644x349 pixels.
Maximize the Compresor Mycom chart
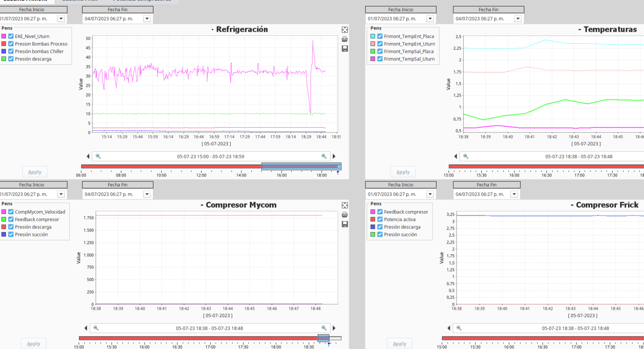tap(345, 206)
